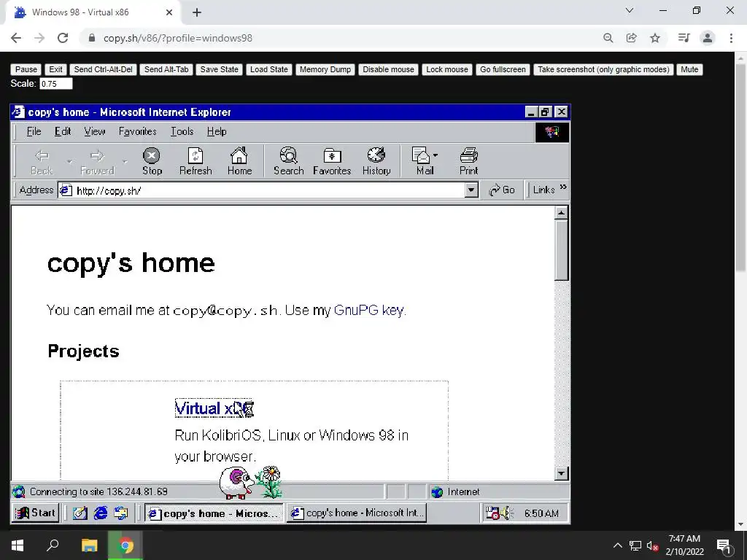Viewport: 747px width, 560px height.
Task: Open Chrome media control icon
Action: coord(684,38)
